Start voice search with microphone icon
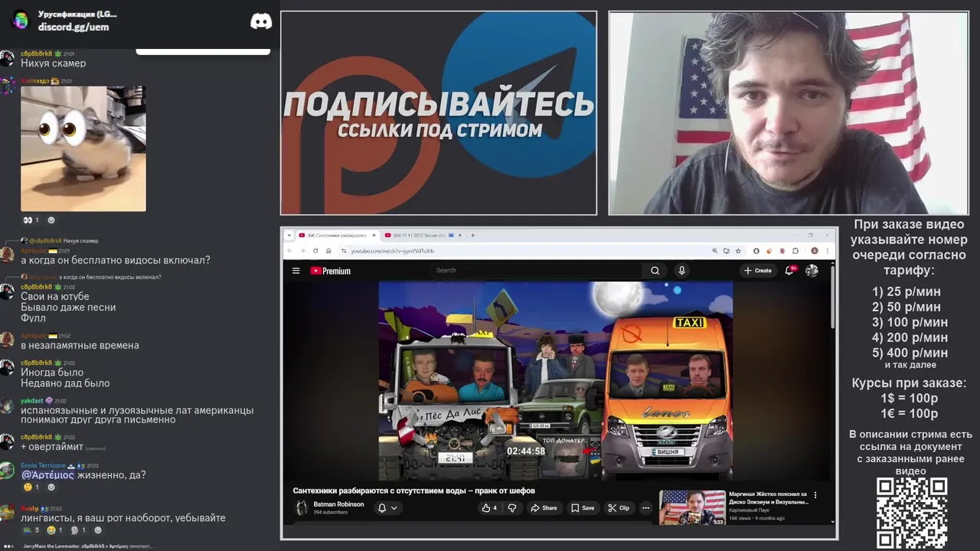This screenshot has height=551, width=980. (x=681, y=270)
